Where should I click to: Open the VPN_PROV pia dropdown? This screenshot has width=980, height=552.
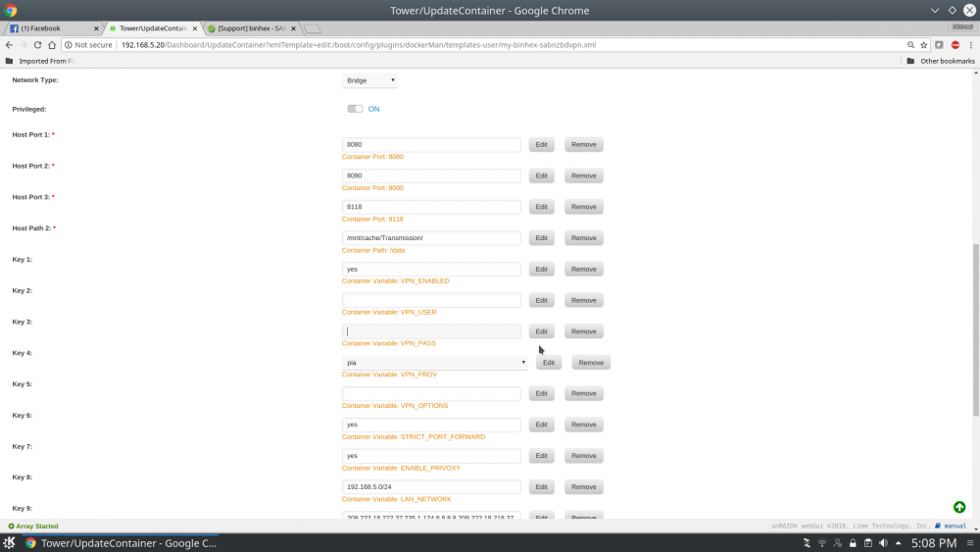click(x=434, y=363)
